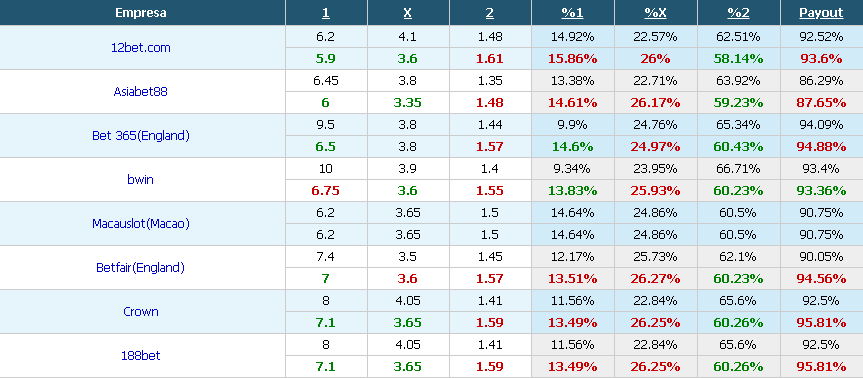The image size is (863, 378).
Task: Click Betfair's 94.56% payout value
Action: pyautogui.click(x=821, y=279)
